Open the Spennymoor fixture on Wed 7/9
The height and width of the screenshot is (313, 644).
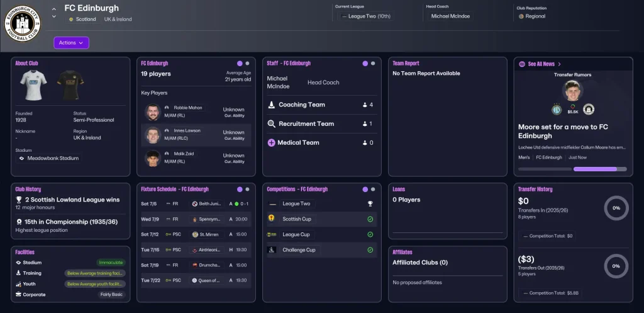click(x=196, y=219)
